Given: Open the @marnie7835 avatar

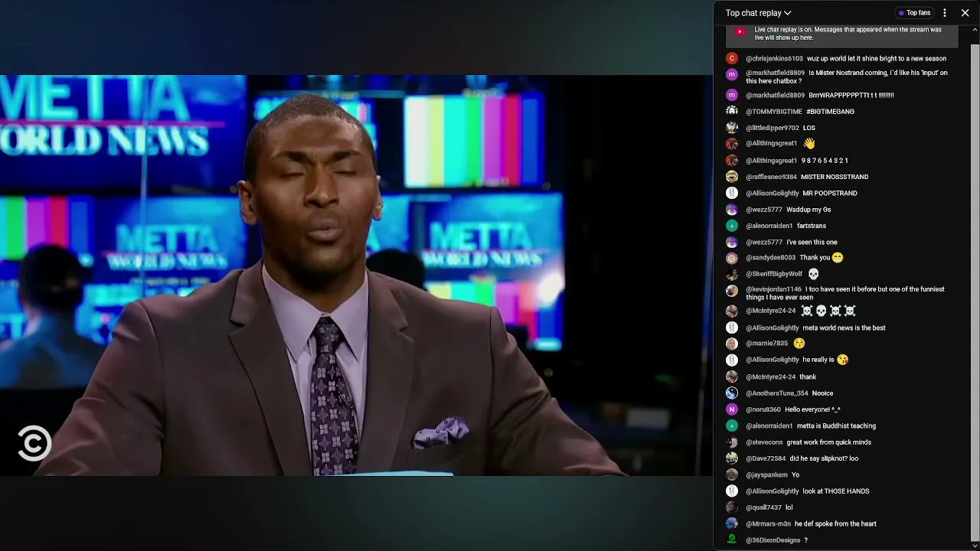Looking at the screenshot, I should pyautogui.click(x=732, y=344).
